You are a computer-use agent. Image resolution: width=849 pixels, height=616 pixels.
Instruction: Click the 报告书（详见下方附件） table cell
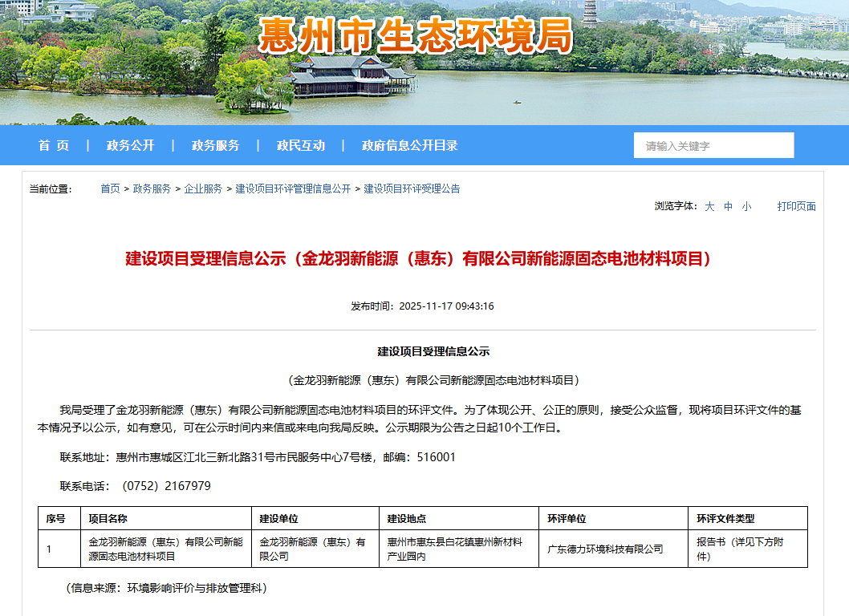point(740,549)
